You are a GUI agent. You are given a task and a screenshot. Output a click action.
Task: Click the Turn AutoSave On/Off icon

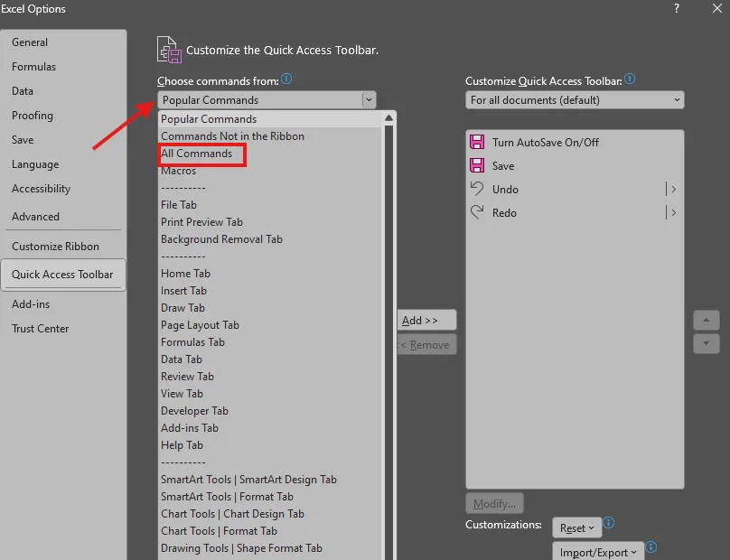(x=476, y=142)
